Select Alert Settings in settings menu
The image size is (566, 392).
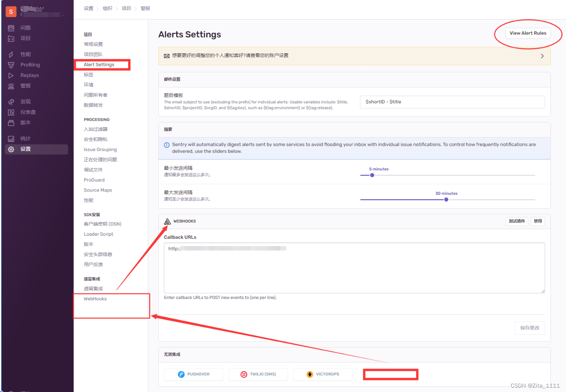(99, 64)
